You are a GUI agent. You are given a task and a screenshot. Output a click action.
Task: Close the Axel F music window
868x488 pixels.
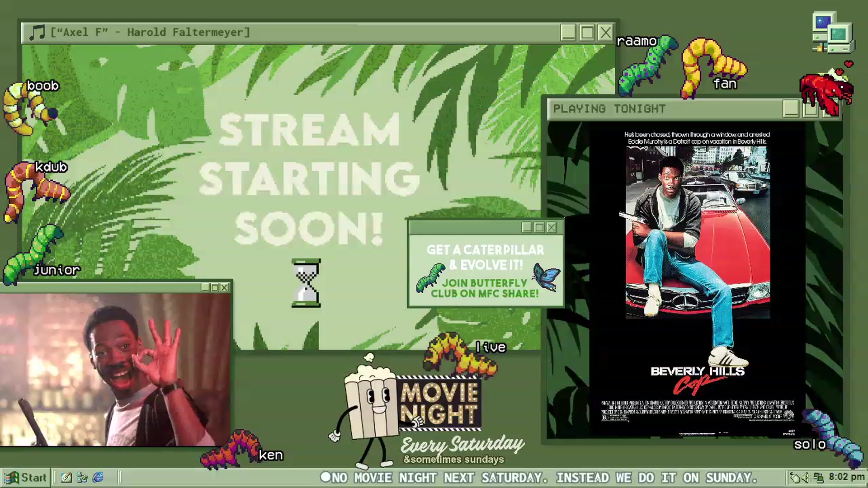click(x=605, y=33)
